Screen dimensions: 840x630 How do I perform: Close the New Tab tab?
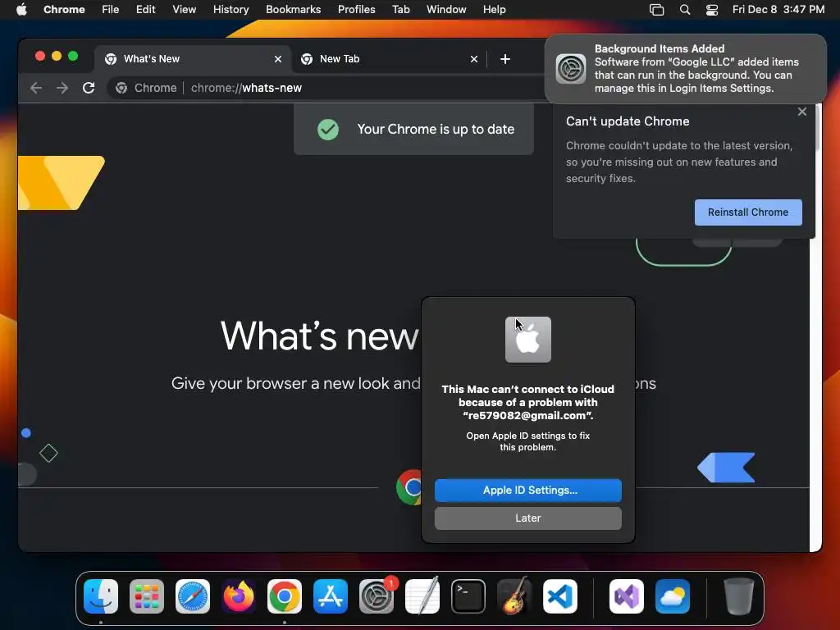pos(474,59)
